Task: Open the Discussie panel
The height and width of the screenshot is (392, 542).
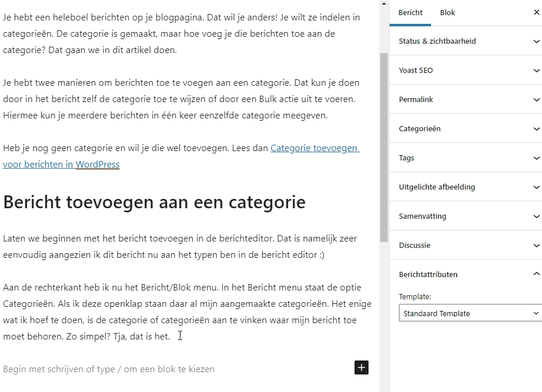Action: 415,246
